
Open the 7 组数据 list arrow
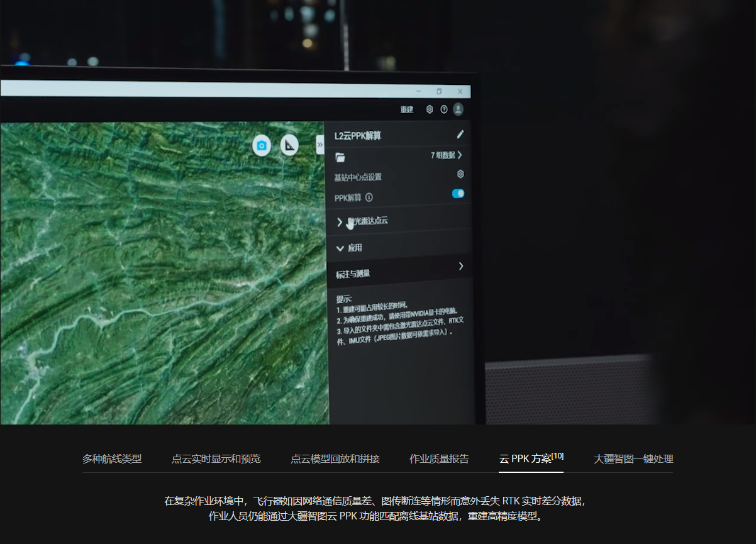pos(460,155)
